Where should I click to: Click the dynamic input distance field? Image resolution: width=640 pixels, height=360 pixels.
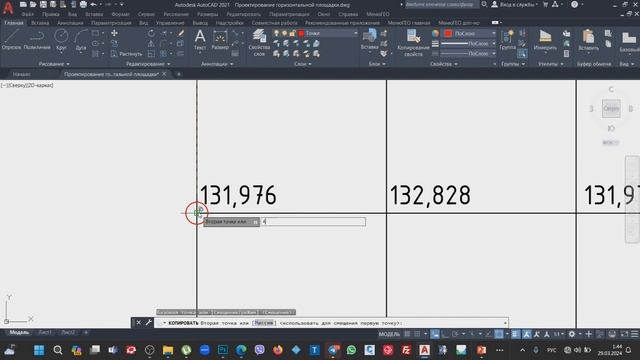point(313,221)
